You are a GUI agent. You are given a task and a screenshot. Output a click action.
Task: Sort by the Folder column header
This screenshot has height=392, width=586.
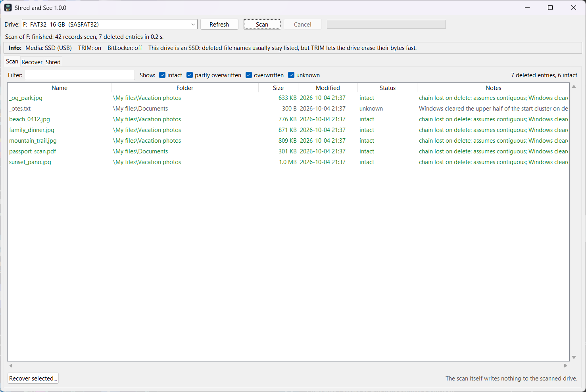coord(185,88)
